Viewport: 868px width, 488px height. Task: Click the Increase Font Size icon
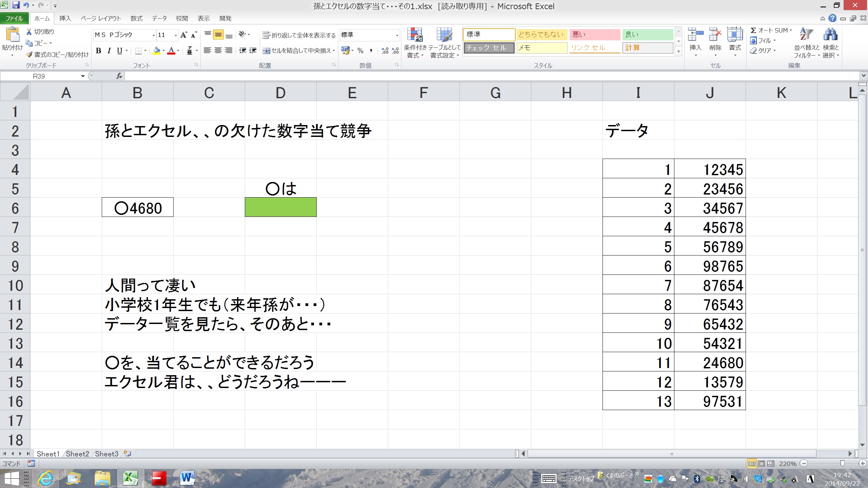click(184, 35)
